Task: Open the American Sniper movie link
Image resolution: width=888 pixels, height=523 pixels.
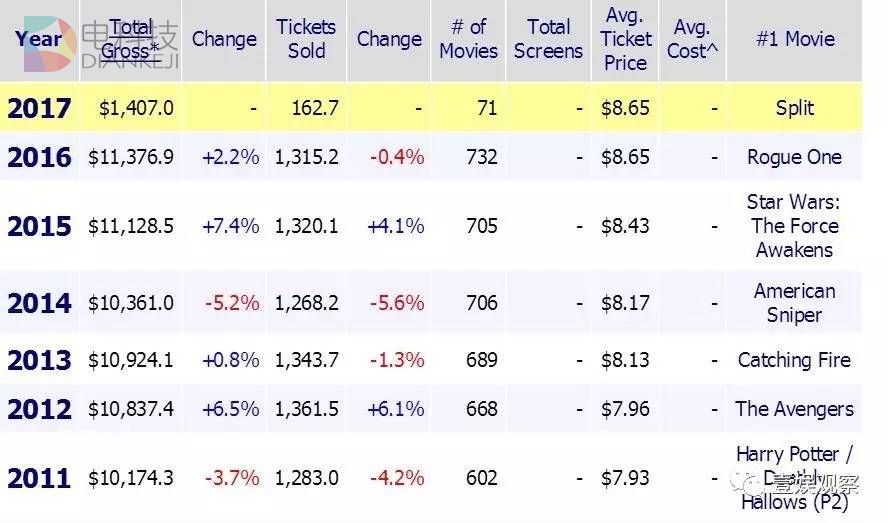Action: pyautogui.click(x=794, y=303)
